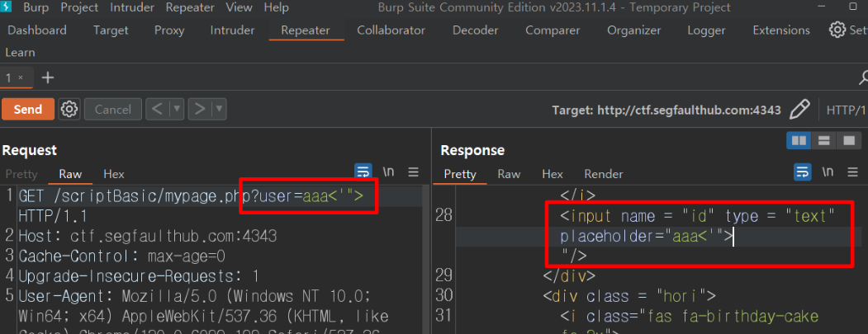Click the orange Send button
Image resolution: width=868 pixels, height=334 pixels.
tap(28, 110)
